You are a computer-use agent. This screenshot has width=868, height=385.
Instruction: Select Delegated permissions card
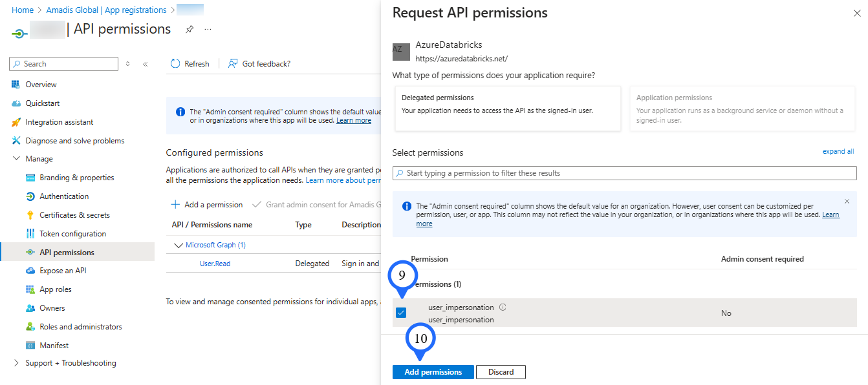508,109
